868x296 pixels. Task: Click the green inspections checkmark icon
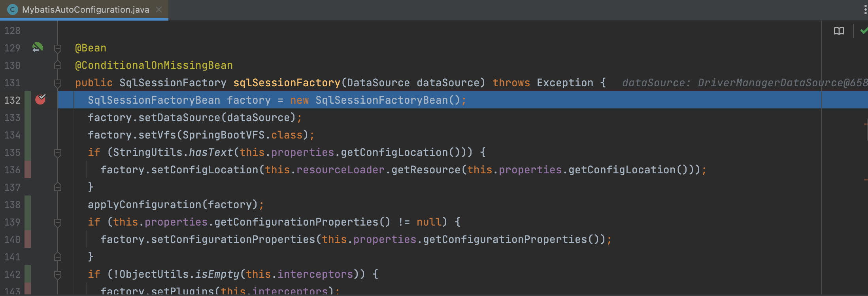pos(864,31)
